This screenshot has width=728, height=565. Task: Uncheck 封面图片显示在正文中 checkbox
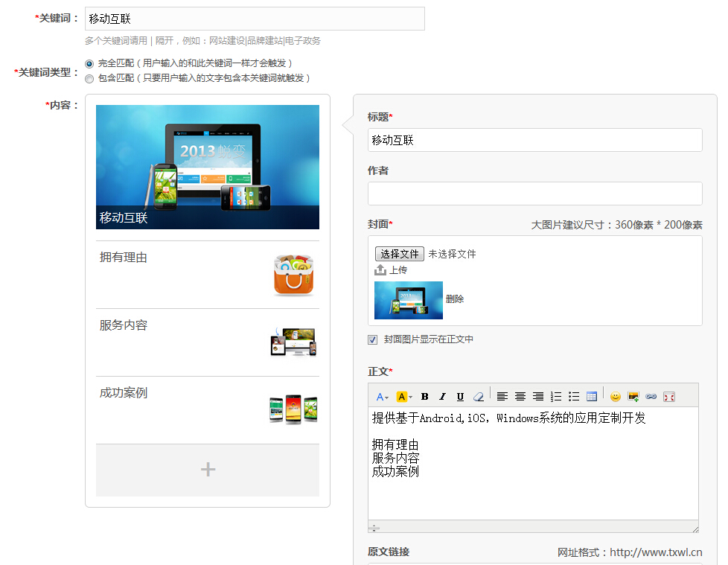pos(373,340)
